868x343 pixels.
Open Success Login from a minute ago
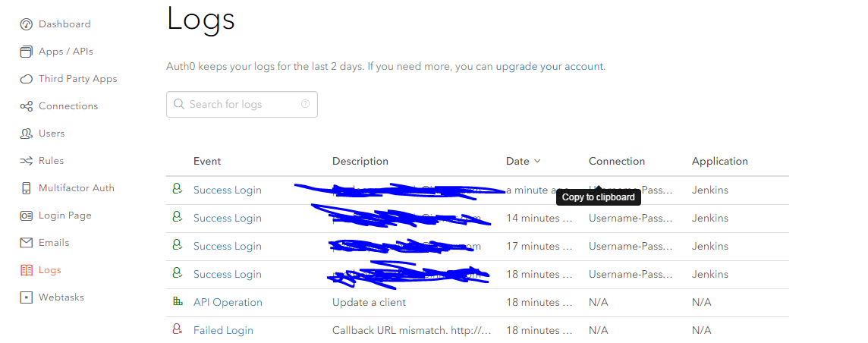tap(228, 190)
